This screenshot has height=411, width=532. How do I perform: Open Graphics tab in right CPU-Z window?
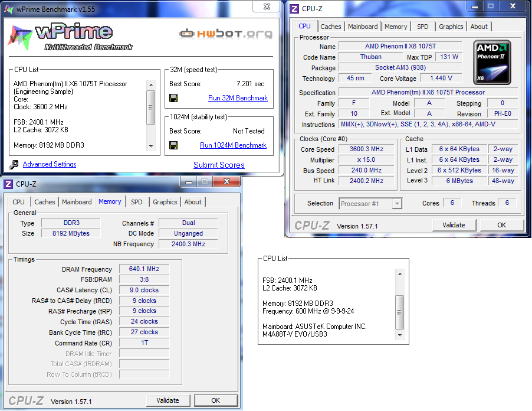pyautogui.click(x=451, y=27)
